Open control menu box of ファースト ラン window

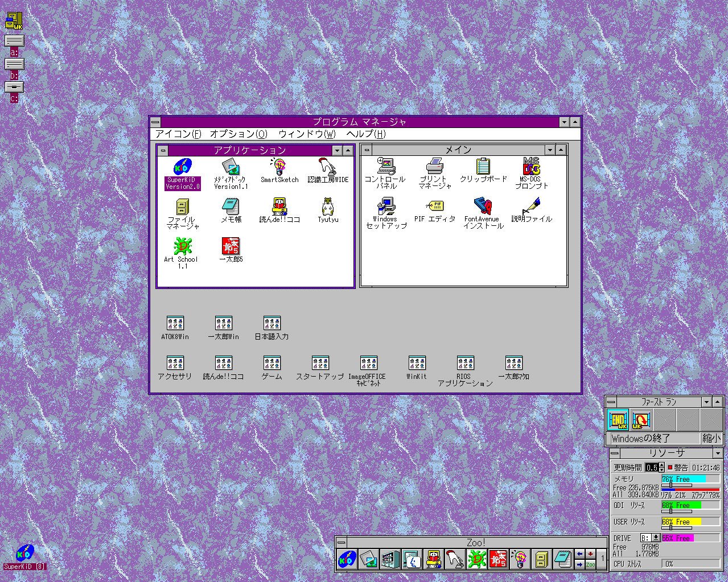[x=612, y=402]
